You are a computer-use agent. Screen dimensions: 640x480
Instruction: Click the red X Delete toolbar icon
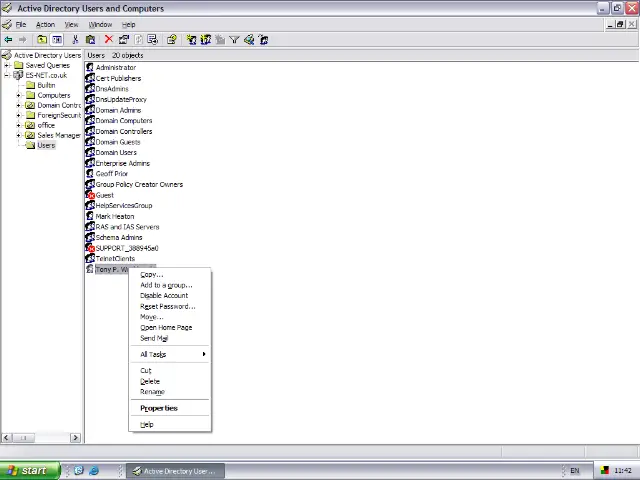[108, 40]
